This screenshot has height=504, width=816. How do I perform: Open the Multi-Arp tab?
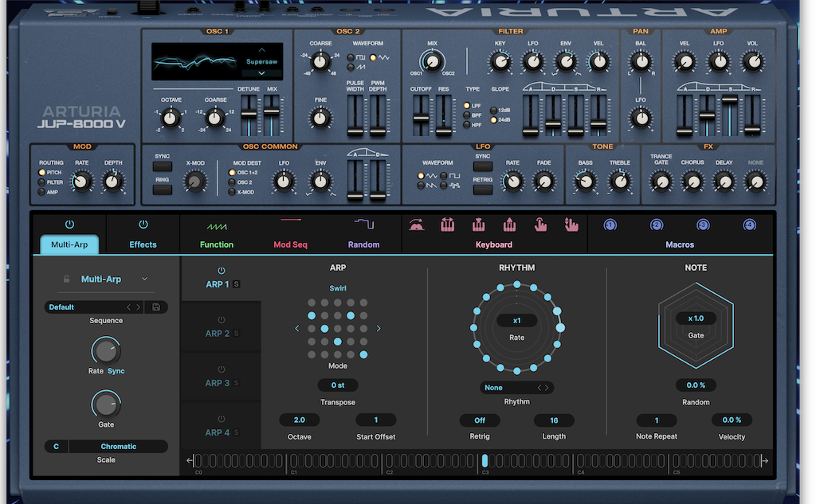click(x=69, y=244)
